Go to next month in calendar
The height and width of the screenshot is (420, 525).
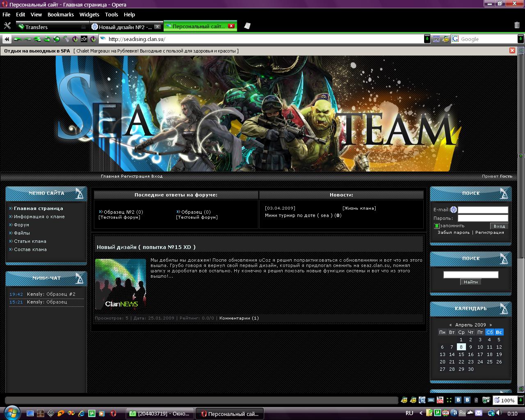tap(490, 325)
